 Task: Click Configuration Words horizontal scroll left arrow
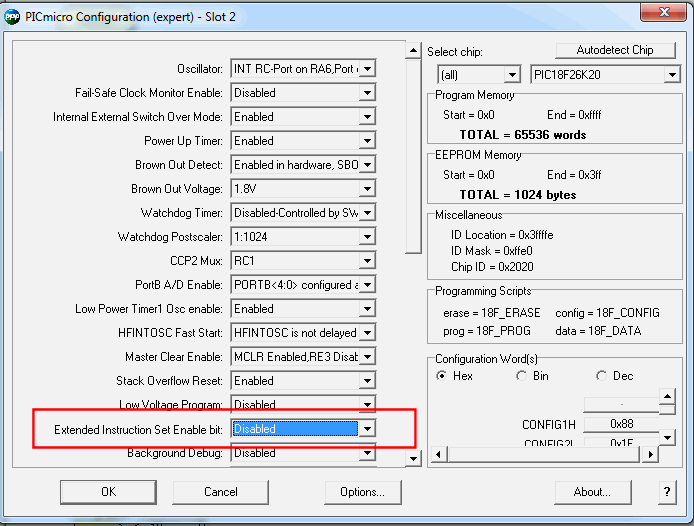pyautogui.click(x=439, y=454)
